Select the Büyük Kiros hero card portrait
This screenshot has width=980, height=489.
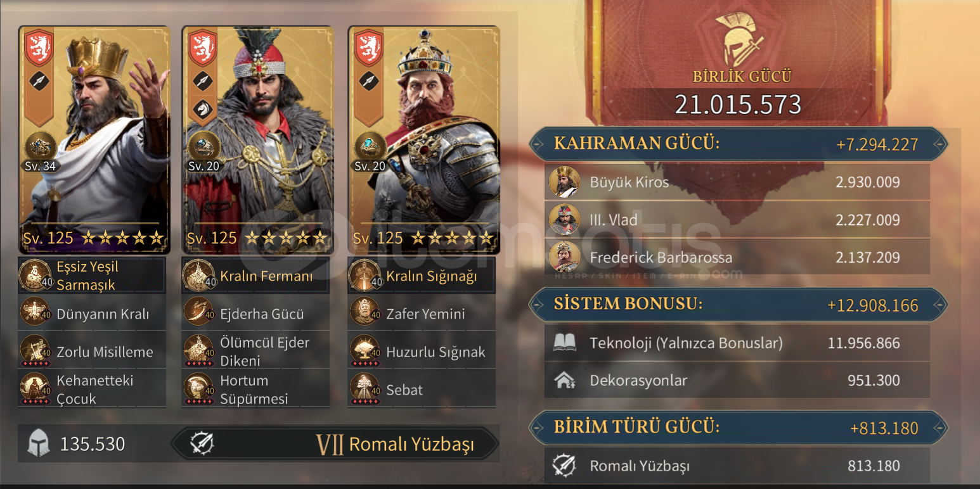click(94, 139)
